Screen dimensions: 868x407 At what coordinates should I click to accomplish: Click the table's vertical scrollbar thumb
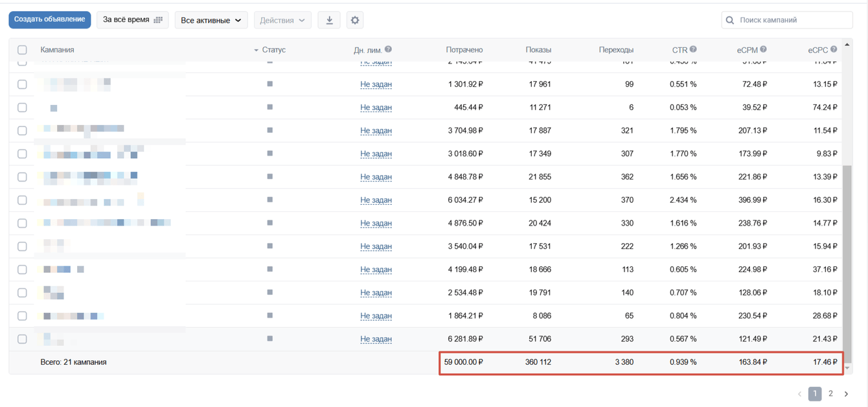click(847, 259)
